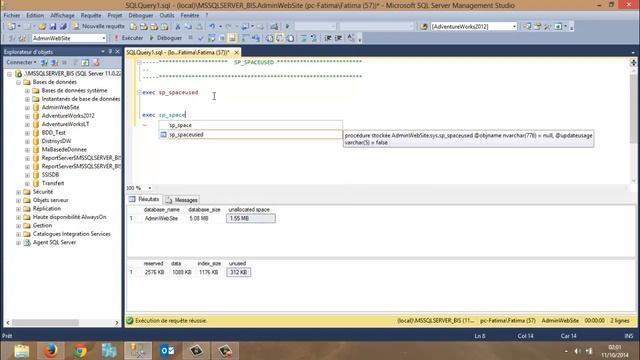Screen dimensions: 640x360
Task: Click the Disconnect icon in Object Explorer toolbar
Action: tap(54, 62)
